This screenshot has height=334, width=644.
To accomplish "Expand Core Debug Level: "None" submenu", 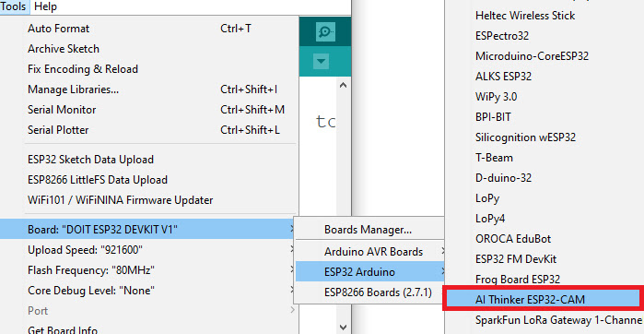I will pyautogui.click(x=147, y=291).
